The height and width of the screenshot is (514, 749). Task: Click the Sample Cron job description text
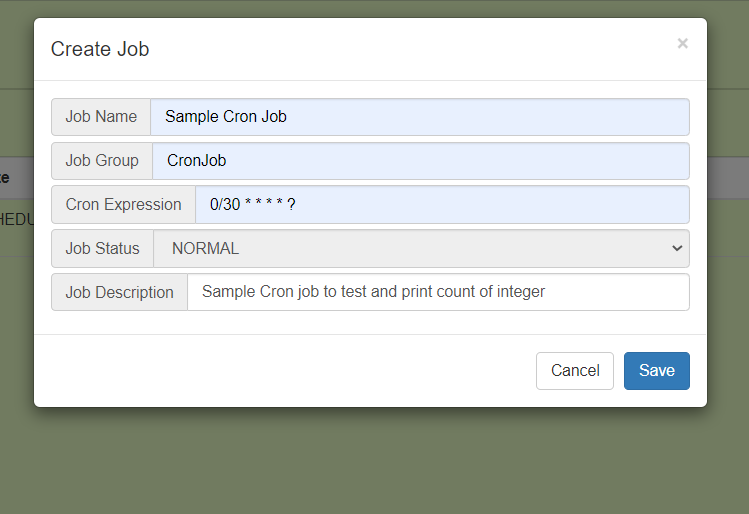click(373, 292)
